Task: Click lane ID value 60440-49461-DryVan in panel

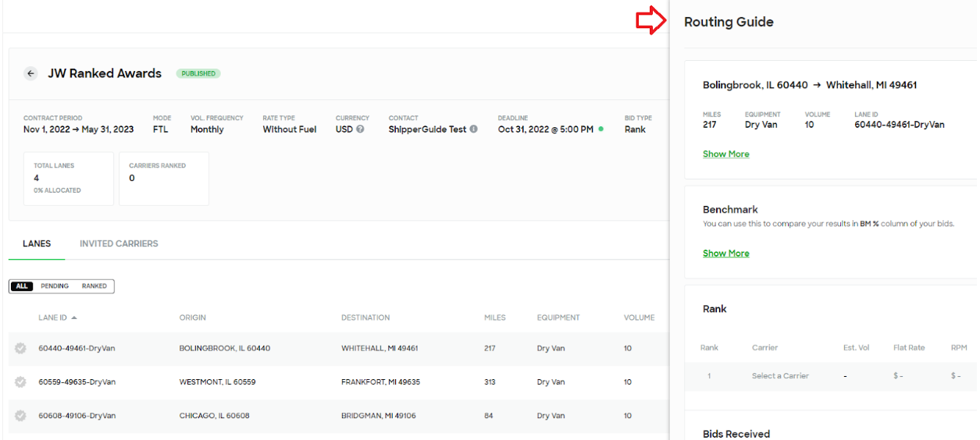Action: [900, 125]
